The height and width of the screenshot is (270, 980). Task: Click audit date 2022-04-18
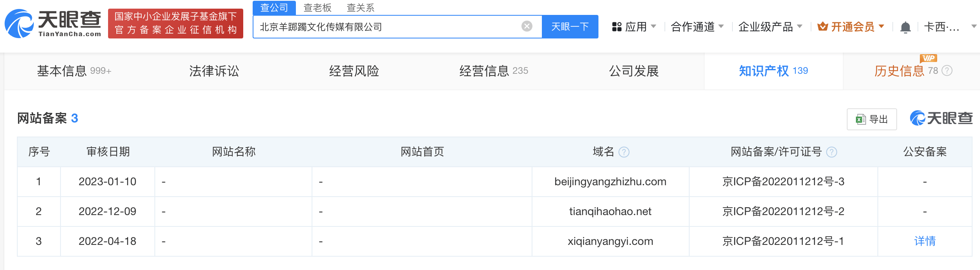(x=107, y=241)
